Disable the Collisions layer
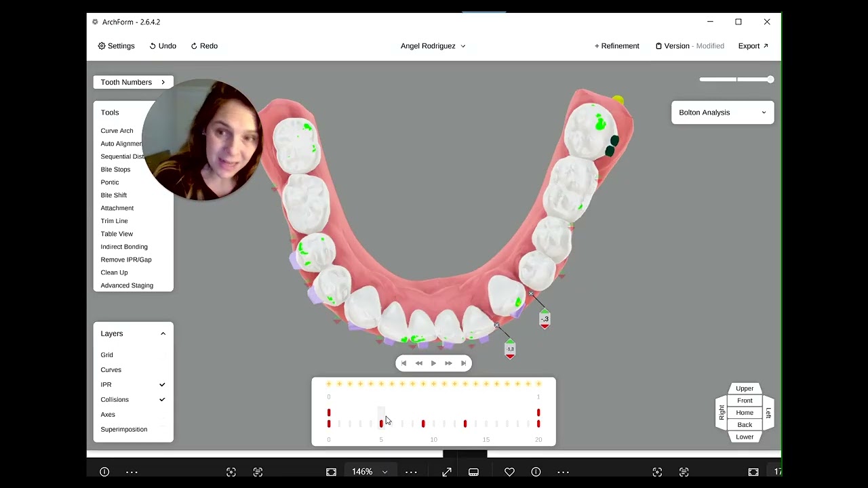The width and height of the screenshot is (868, 488). (133, 400)
